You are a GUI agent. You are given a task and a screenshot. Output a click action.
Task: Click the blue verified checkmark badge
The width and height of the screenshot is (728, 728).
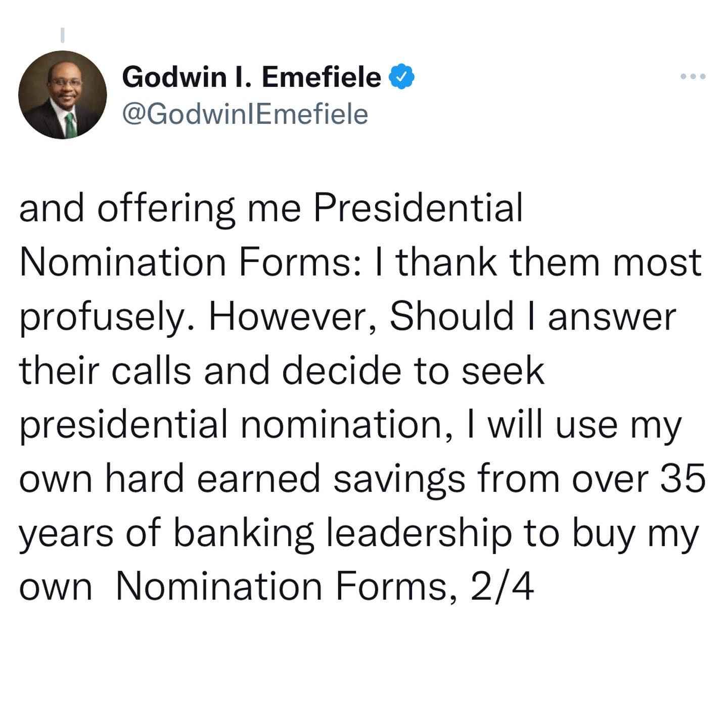tap(401, 77)
